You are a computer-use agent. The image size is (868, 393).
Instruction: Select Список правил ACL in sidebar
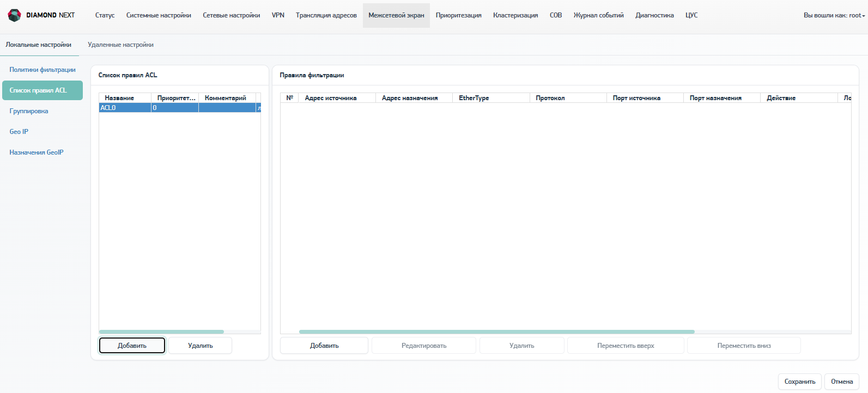[43, 90]
